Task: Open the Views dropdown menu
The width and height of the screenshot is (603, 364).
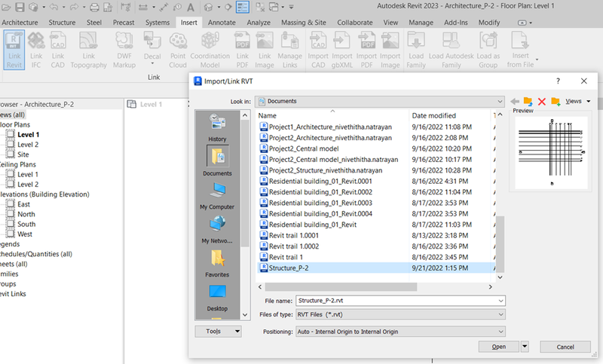Action: pos(577,101)
